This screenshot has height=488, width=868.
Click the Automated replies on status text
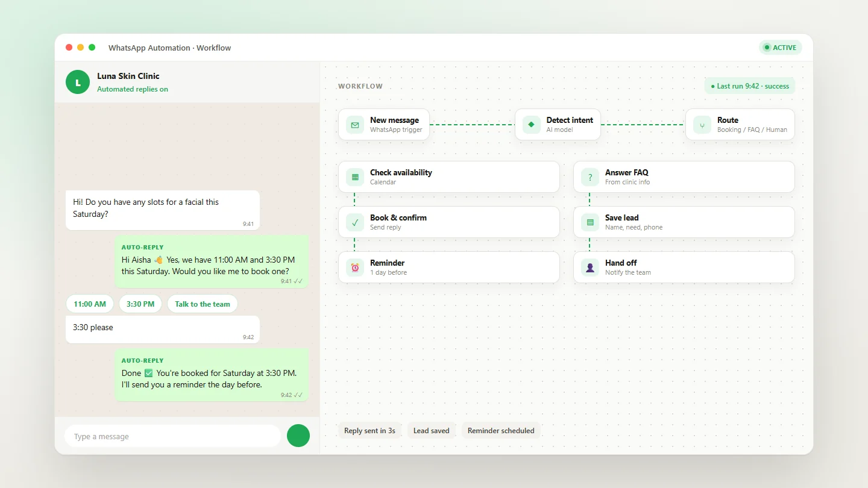pos(133,89)
